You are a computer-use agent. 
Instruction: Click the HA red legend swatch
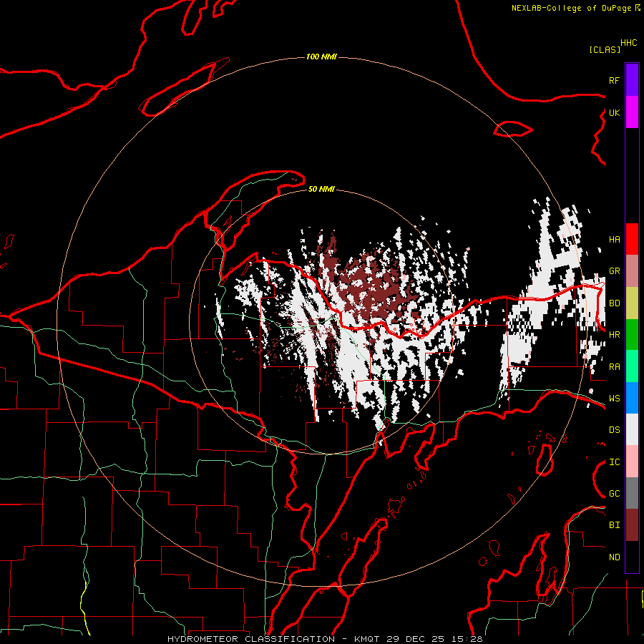pyautogui.click(x=632, y=239)
